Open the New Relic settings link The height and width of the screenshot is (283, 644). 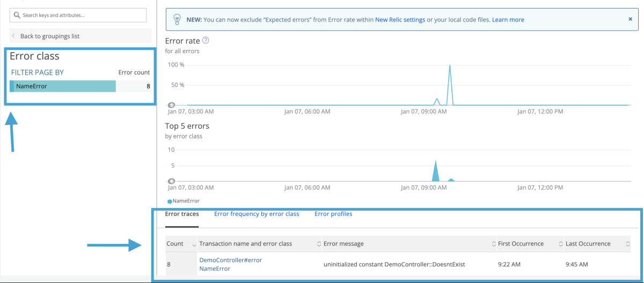(400, 20)
